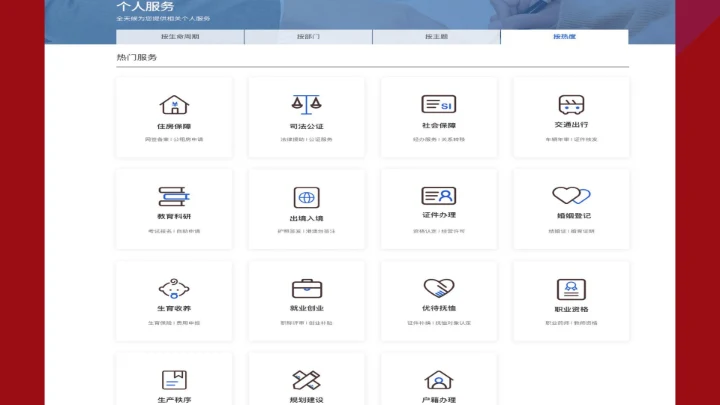The width and height of the screenshot is (720, 405).
Task: Open the 生育收养 baby icon
Action: (174, 289)
